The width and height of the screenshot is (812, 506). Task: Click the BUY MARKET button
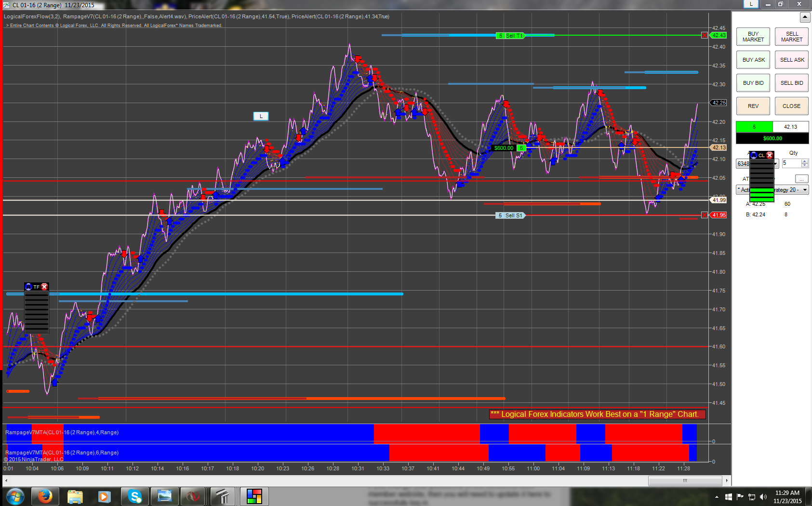click(x=753, y=37)
